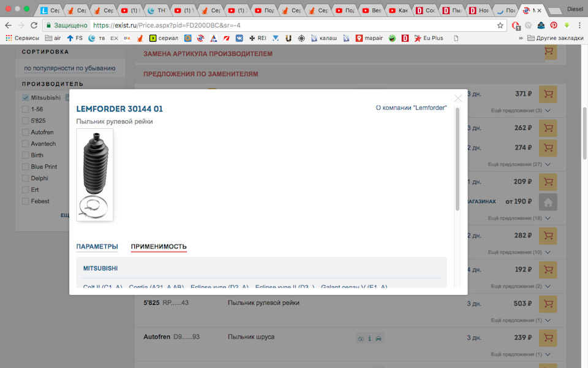The height and width of the screenshot is (368, 588).
Task: Click the ПРЕДЛОЖЕНИЯ ПО ЗАМЕНИТЕЛЯМ heading
Action: (201, 74)
